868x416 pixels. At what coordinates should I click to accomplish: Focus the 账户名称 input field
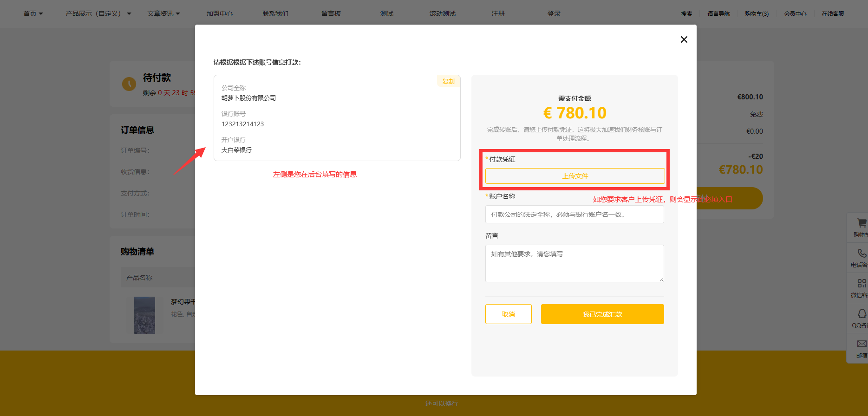click(x=574, y=214)
